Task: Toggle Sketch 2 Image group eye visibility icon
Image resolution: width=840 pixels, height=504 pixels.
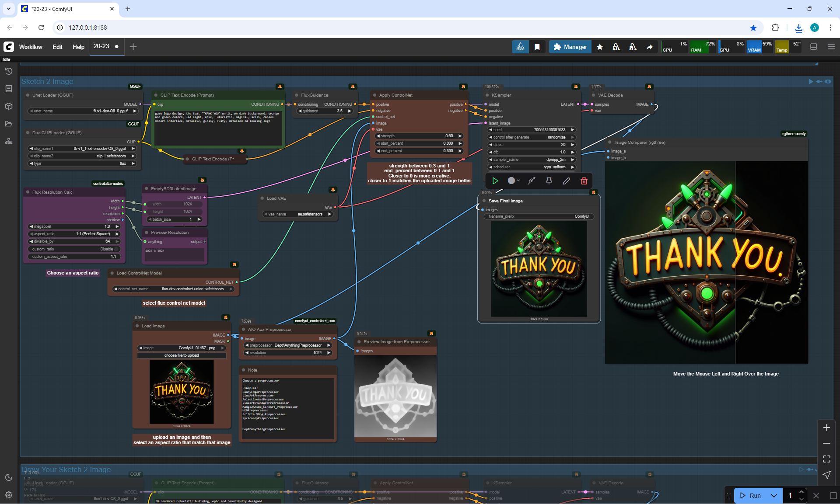Action: (x=828, y=81)
